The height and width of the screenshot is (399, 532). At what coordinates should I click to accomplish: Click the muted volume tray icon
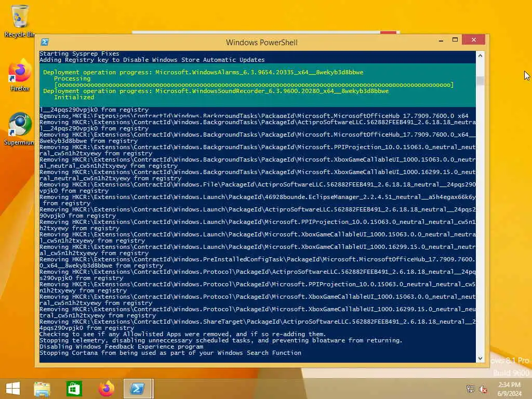[483, 389]
